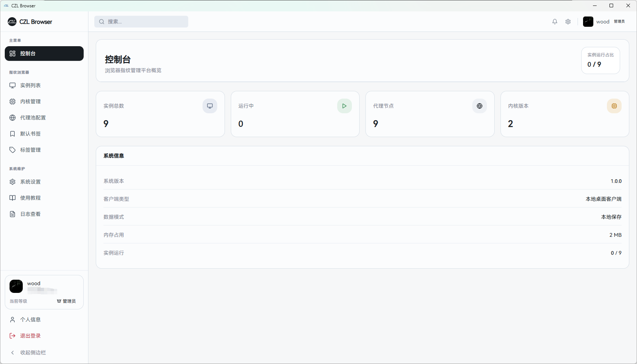The width and height of the screenshot is (637, 364).
Task: Click the 控制台 page title
Action: click(x=118, y=59)
